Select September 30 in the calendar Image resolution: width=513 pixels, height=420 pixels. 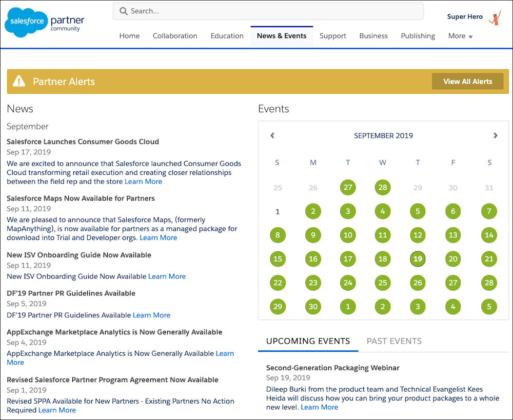[x=313, y=307]
